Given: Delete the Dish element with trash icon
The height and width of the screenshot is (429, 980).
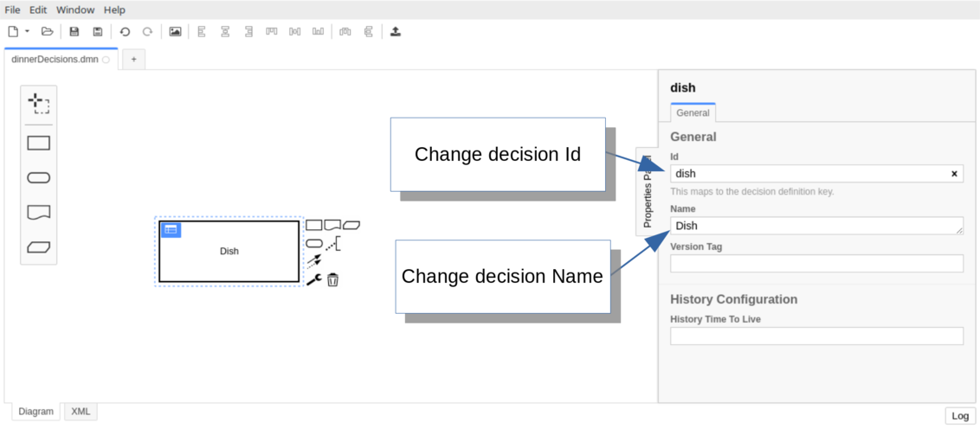Looking at the screenshot, I should tap(332, 279).
